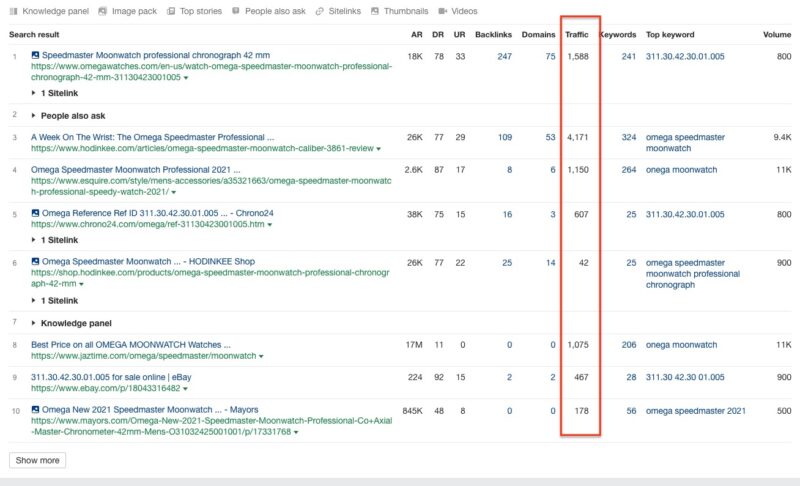Open dropdown arrow after chrono24.com URL
The image size is (800, 486).
[x=270, y=225]
